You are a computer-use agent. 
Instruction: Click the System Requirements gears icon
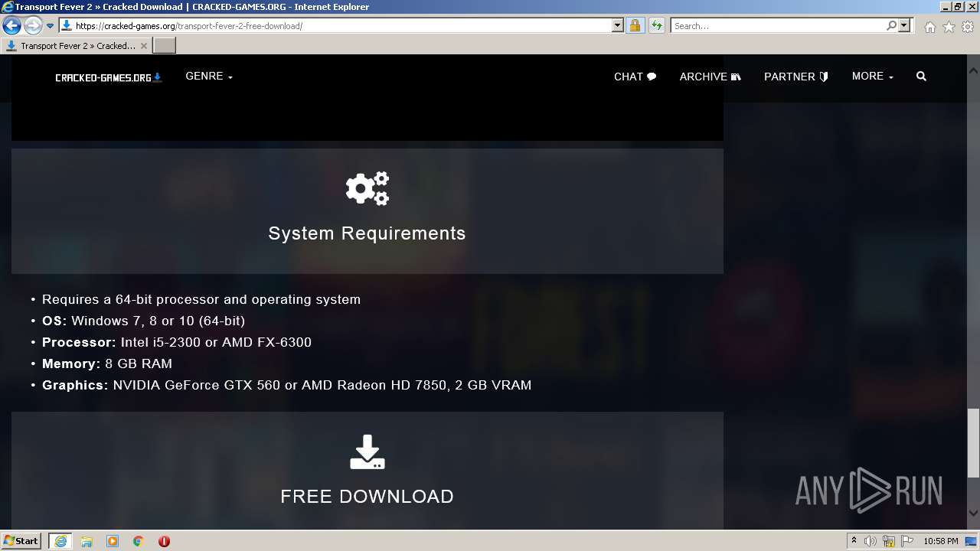coord(367,188)
